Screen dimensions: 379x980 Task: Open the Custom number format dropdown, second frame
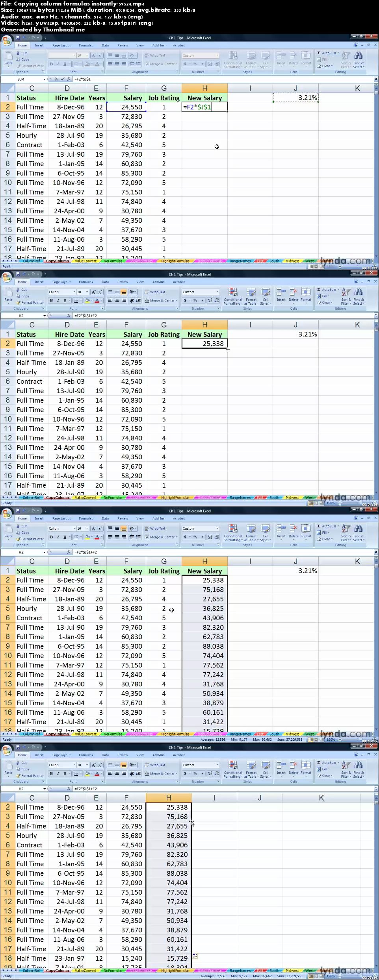217,292
